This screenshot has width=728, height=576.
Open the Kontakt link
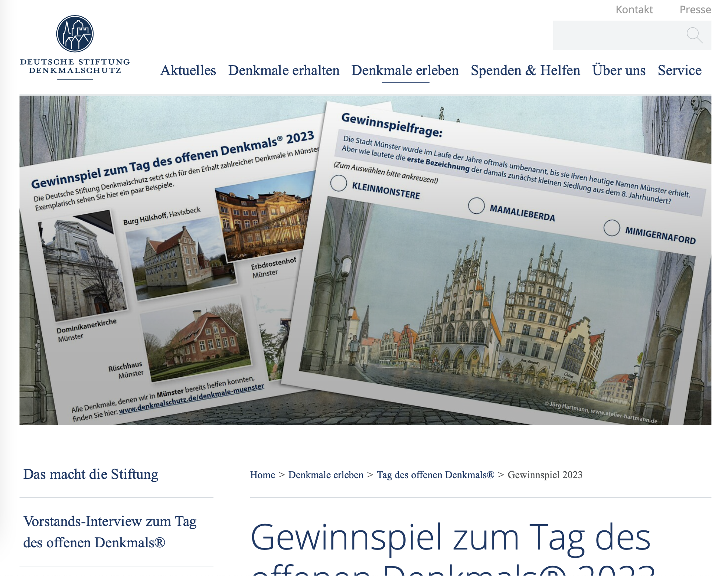pos(634,10)
